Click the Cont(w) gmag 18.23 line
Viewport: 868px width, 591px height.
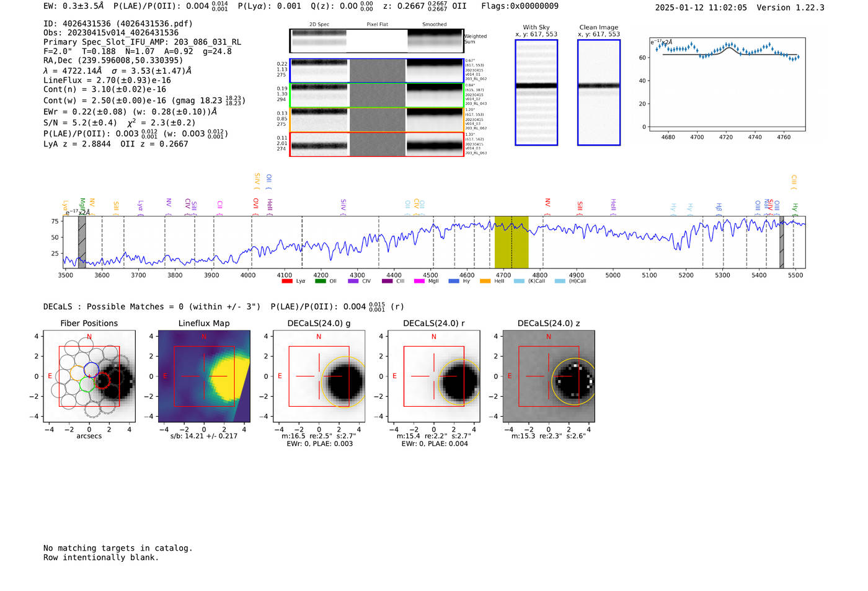tap(144, 100)
